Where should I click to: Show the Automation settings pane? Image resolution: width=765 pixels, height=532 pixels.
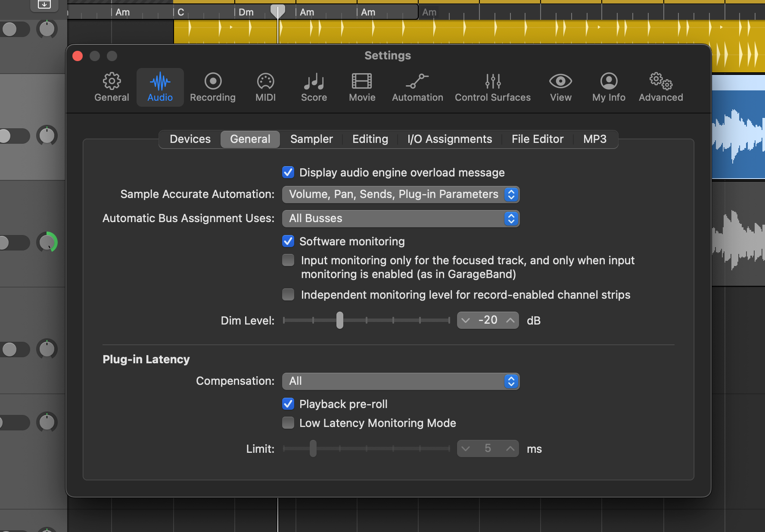coord(417,87)
